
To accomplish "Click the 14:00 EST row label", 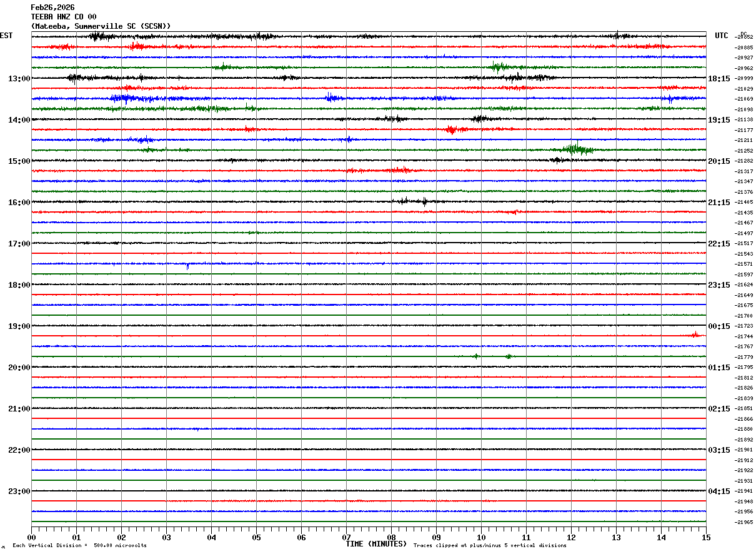I will [19, 120].
